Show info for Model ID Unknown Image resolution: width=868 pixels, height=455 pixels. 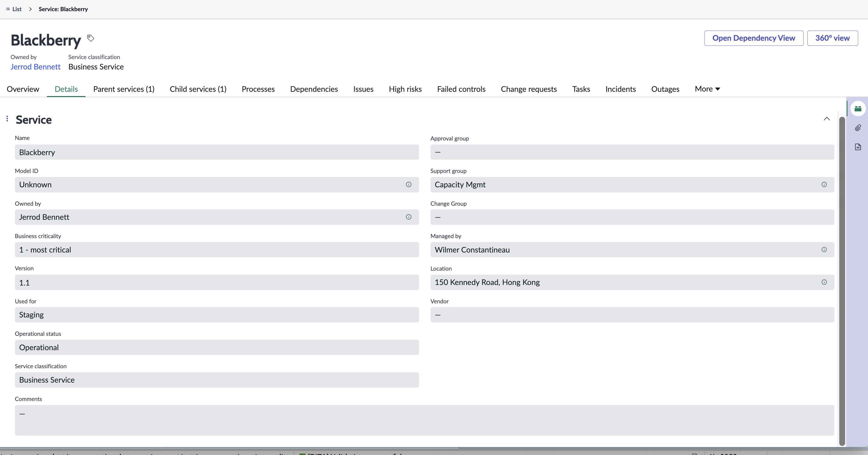408,185
